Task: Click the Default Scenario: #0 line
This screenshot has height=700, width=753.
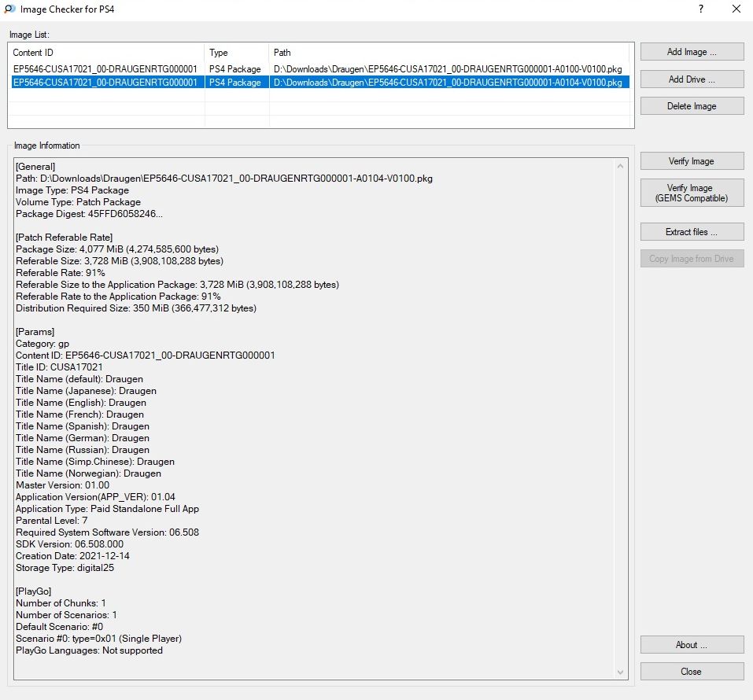Action: click(60, 627)
